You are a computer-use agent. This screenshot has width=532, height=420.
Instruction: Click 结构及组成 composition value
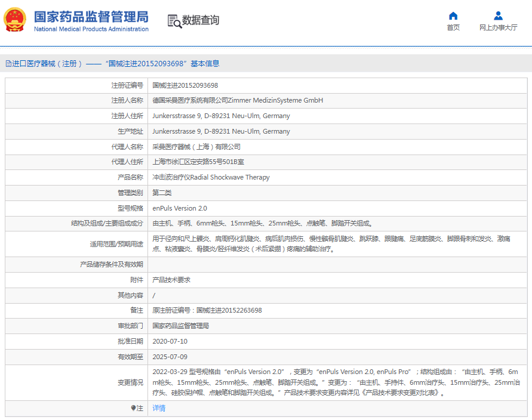263,223
